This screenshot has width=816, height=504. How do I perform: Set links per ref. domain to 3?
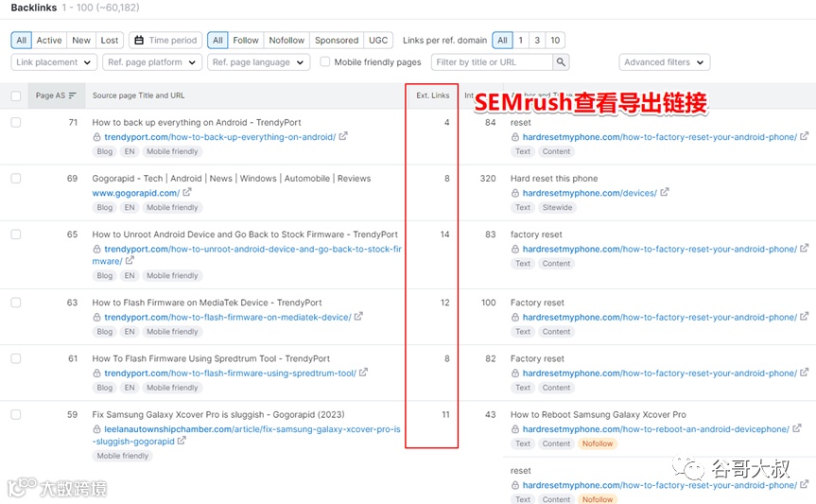coord(537,40)
